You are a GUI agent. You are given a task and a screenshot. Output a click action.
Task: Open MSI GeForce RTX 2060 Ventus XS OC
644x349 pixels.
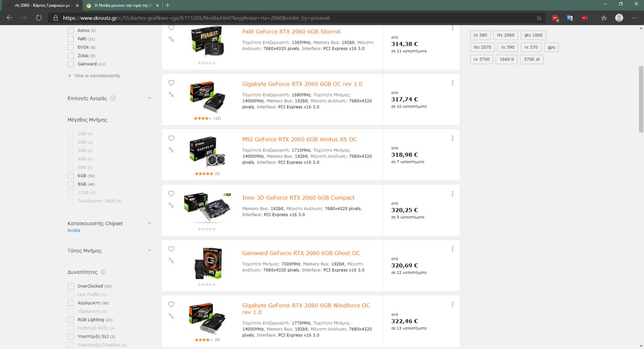(299, 139)
